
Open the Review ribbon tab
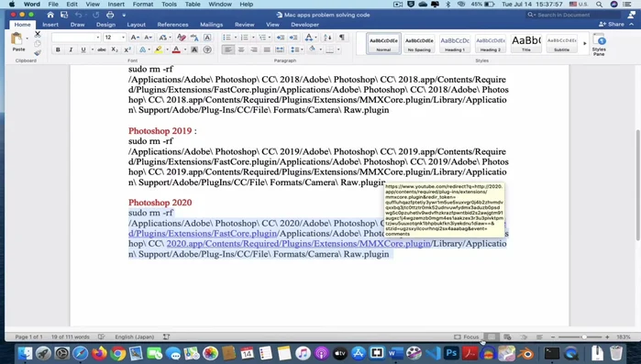245,25
